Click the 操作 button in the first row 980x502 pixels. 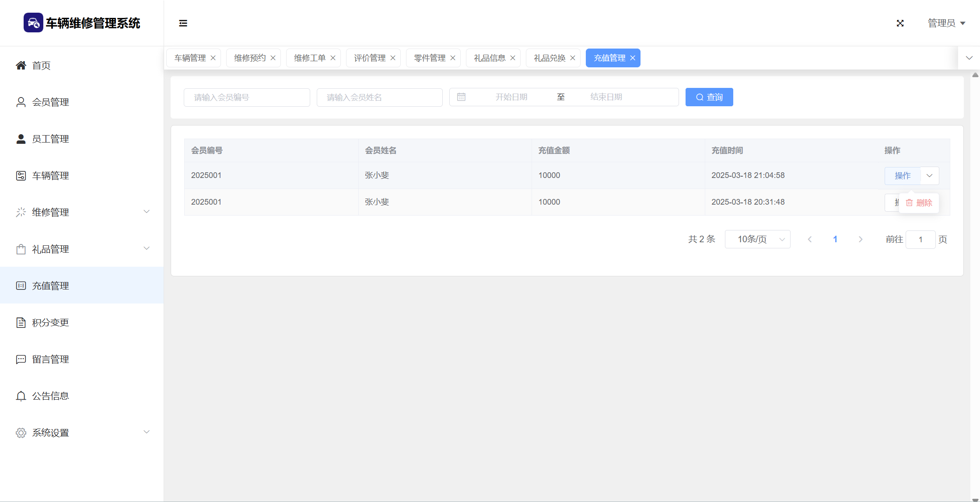902,176
